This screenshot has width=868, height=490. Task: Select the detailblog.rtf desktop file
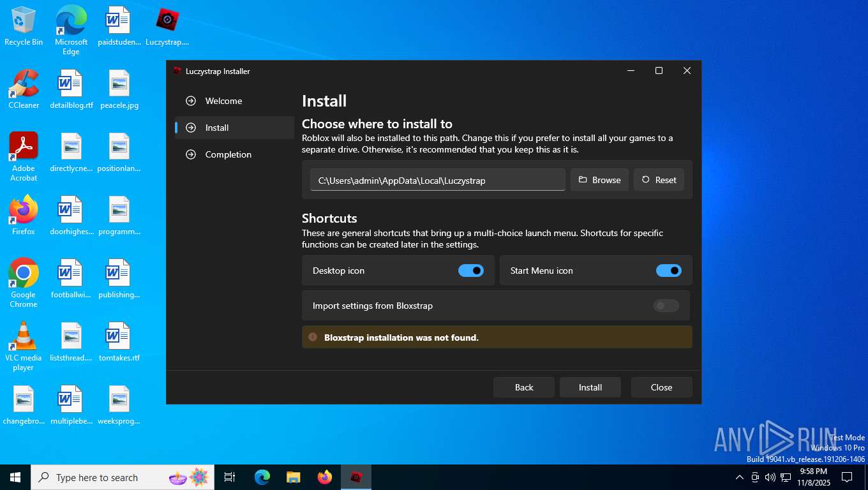pyautogui.click(x=71, y=89)
